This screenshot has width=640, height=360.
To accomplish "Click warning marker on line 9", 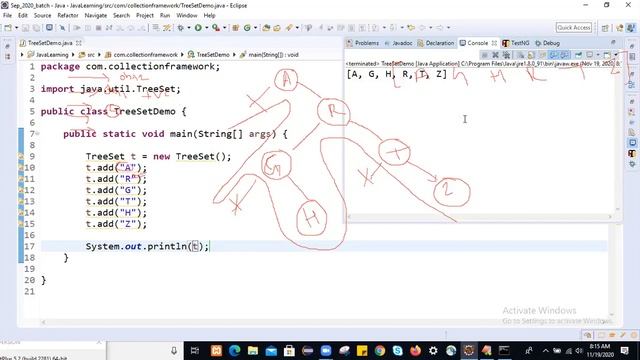I will (x=21, y=156).
